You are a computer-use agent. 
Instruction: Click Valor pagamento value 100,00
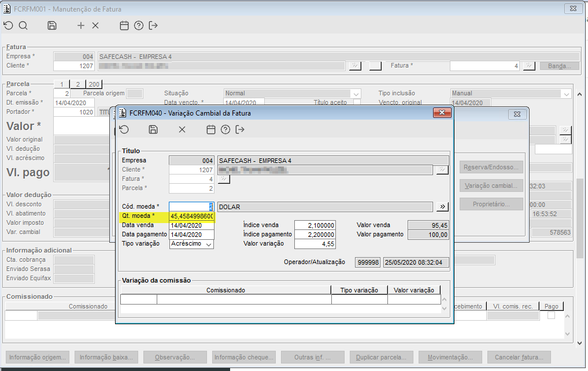428,235
